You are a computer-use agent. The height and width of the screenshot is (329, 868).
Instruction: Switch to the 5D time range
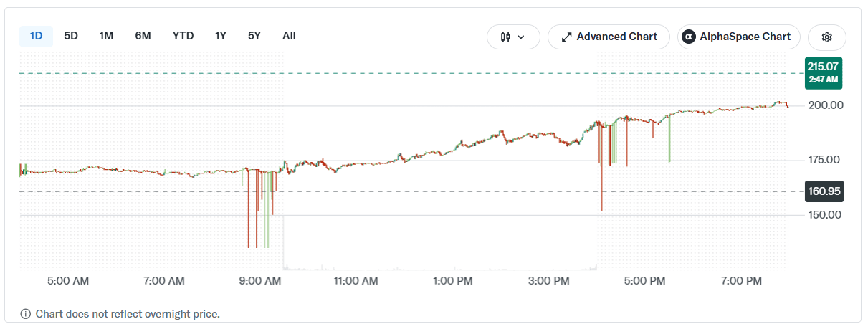pos(71,36)
